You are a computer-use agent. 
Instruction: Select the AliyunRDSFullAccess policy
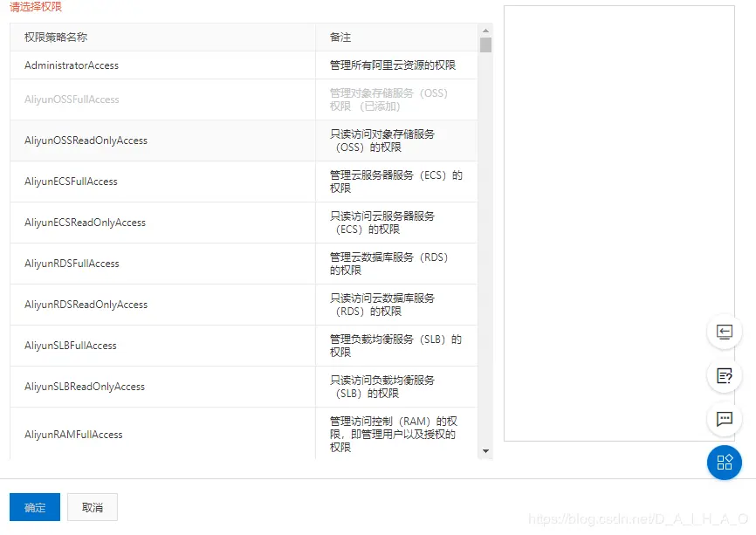pos(72,264)
